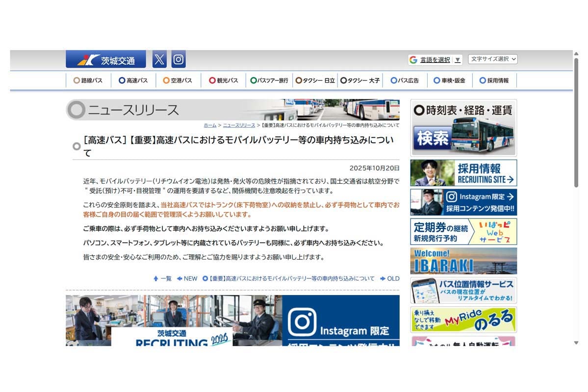
Task: Select the 観光バス red circle marker
Action: (211, 80)
